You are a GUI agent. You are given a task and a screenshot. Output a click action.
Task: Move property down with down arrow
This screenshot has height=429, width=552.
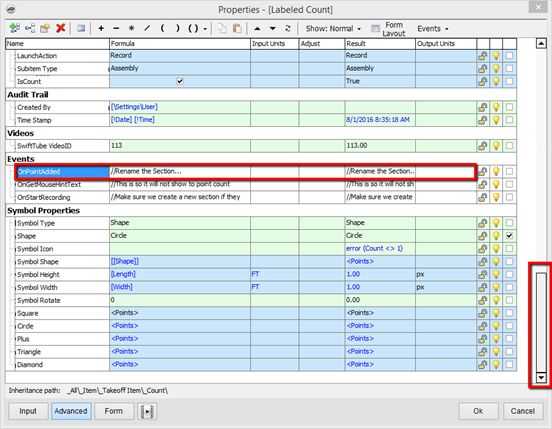[272, 29]
